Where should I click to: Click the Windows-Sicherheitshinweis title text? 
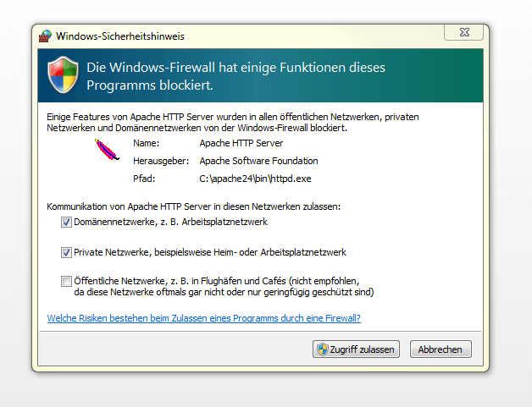point(120,36)
